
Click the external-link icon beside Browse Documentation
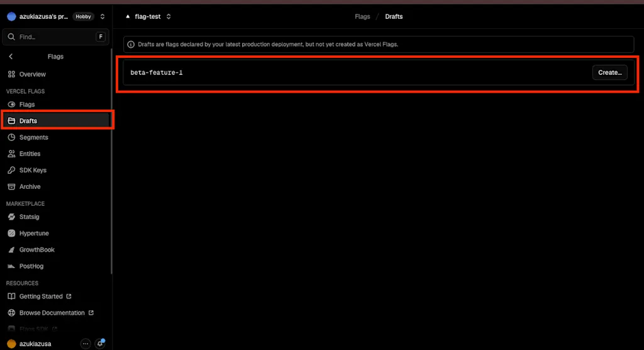(91, 313)
